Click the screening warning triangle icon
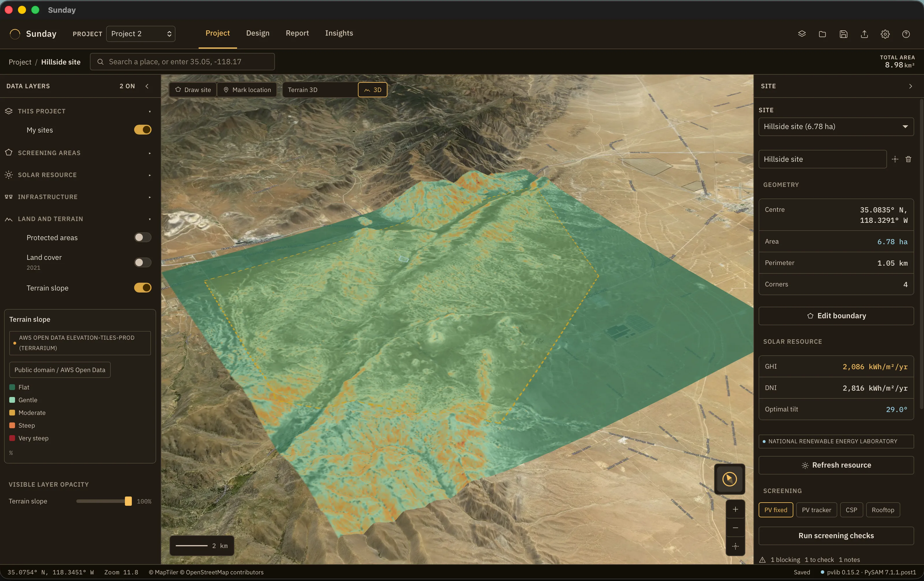This screenshot has width=924, height=581. [x=762, y=560]
